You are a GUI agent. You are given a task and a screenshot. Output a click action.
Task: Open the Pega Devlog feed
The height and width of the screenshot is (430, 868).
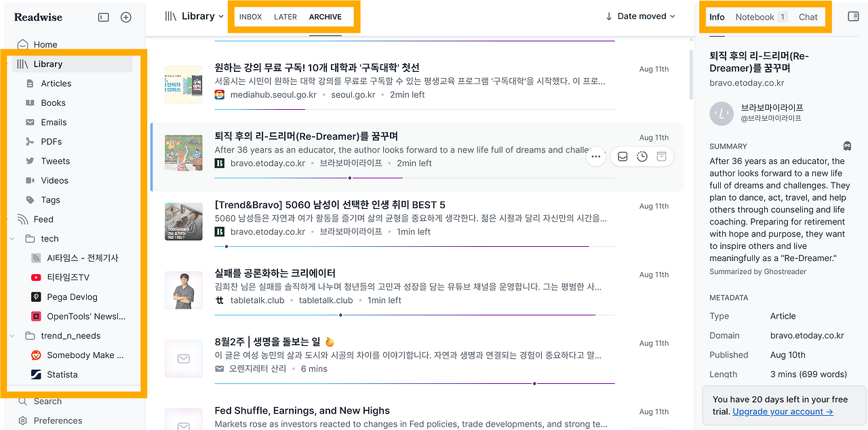(x=72, y=297)
